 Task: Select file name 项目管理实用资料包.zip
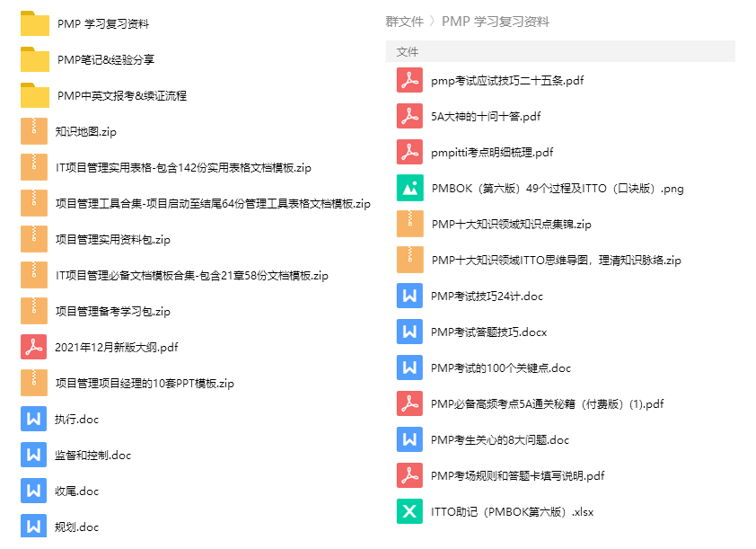click(x=113, y=239)
